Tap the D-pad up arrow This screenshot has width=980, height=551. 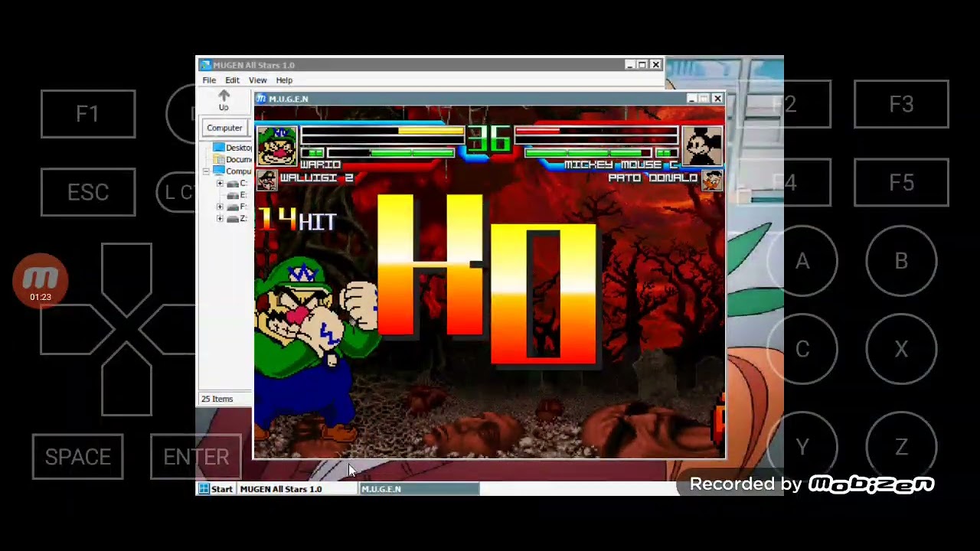[x=126, y=279]
